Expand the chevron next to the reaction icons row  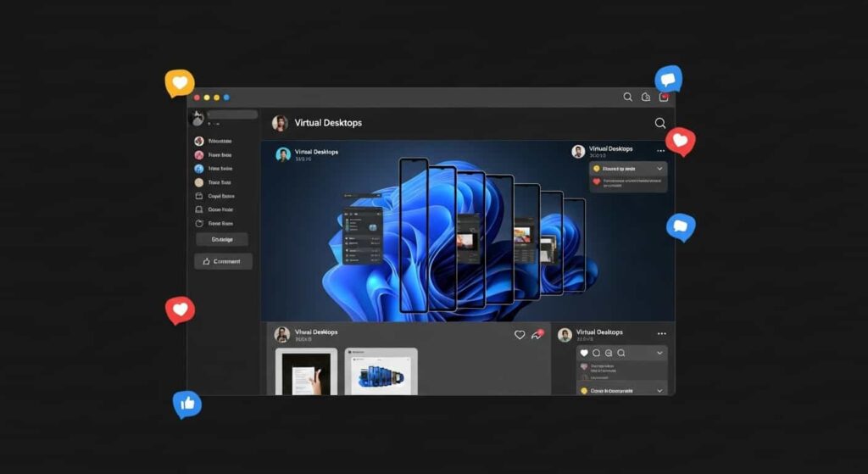659,353
